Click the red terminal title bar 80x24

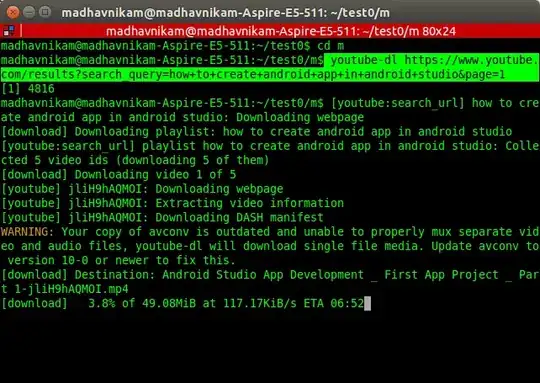tap(281, 31)
